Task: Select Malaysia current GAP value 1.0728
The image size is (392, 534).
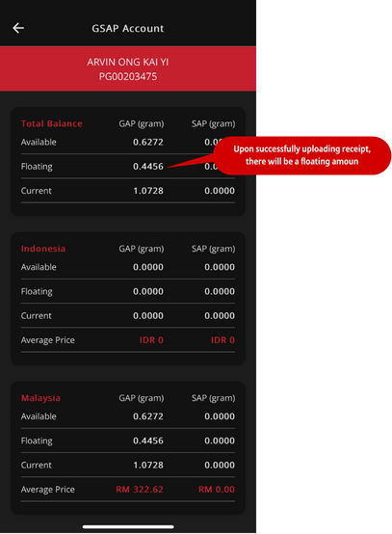Action: coord(148,466)
